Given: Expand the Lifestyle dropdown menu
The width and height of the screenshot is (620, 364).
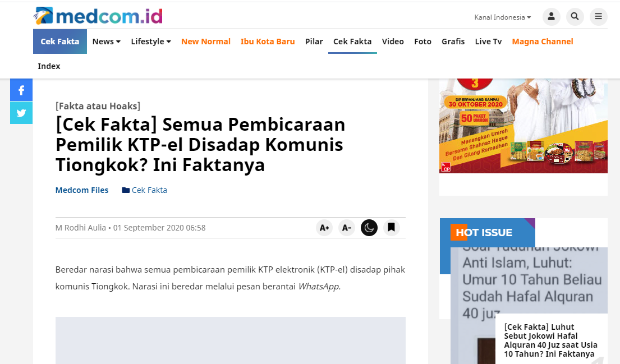Looking at the screenshot, I should pos(151,42).
